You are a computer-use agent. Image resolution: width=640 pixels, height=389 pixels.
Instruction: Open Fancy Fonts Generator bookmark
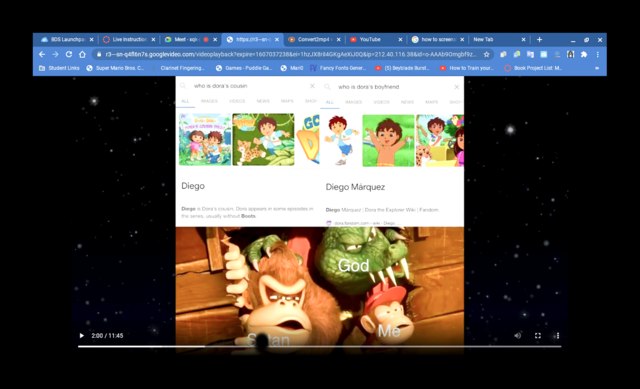(338, 68)
